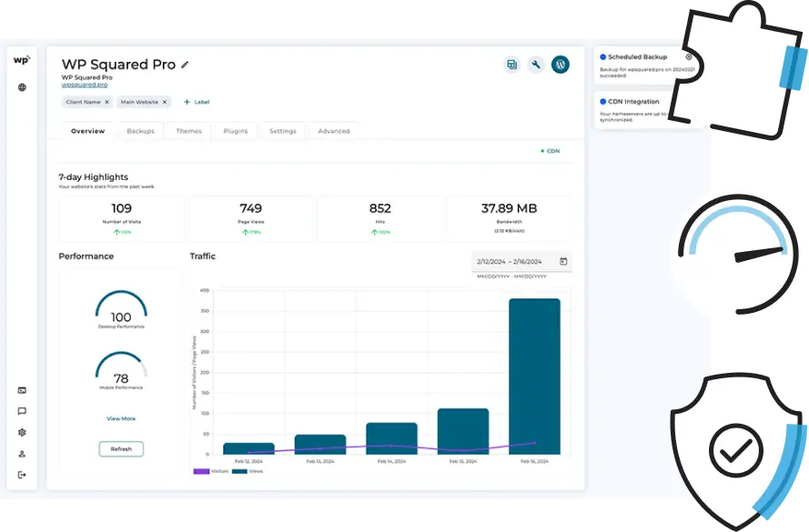Switch to the Overview tab
The height and width of the screenshot is (532, 809).
[x=87, y=131]
